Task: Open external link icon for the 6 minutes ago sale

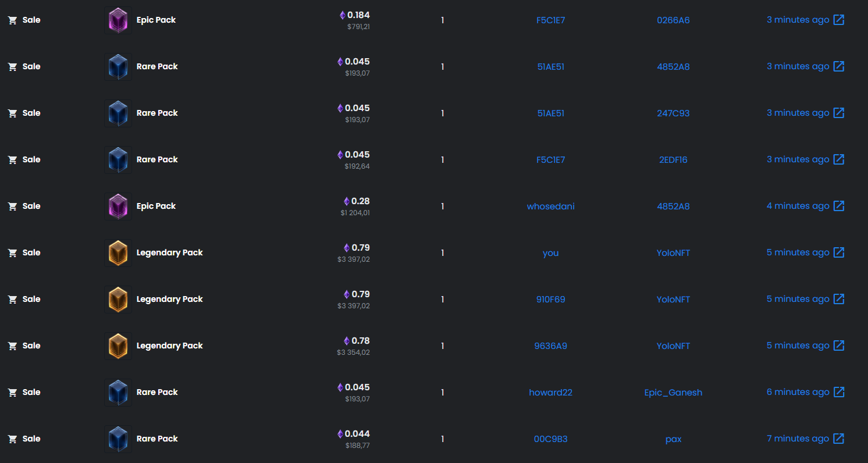Action: [x=838, y=392]
